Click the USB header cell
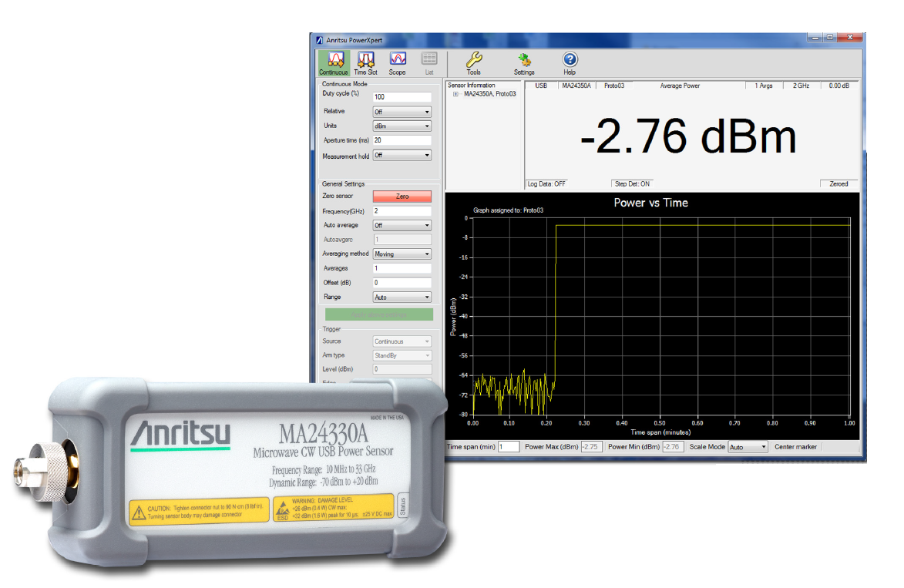 click(x=541, y=86)
